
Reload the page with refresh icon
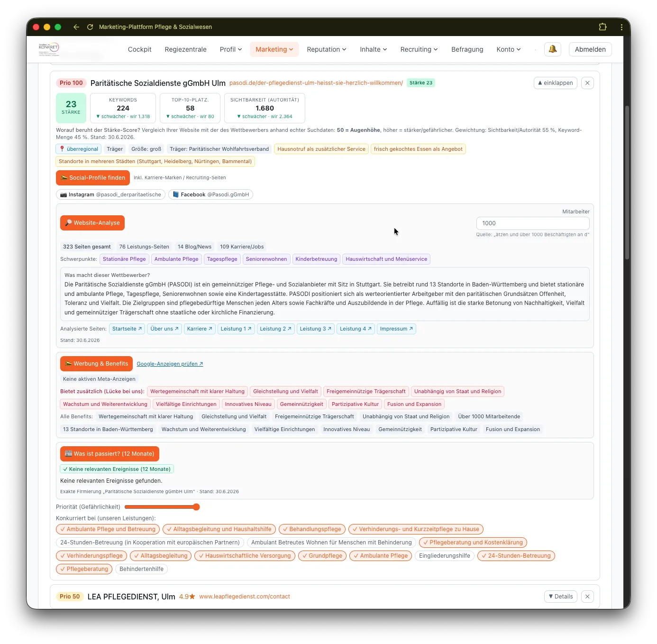tap(90, 27)
